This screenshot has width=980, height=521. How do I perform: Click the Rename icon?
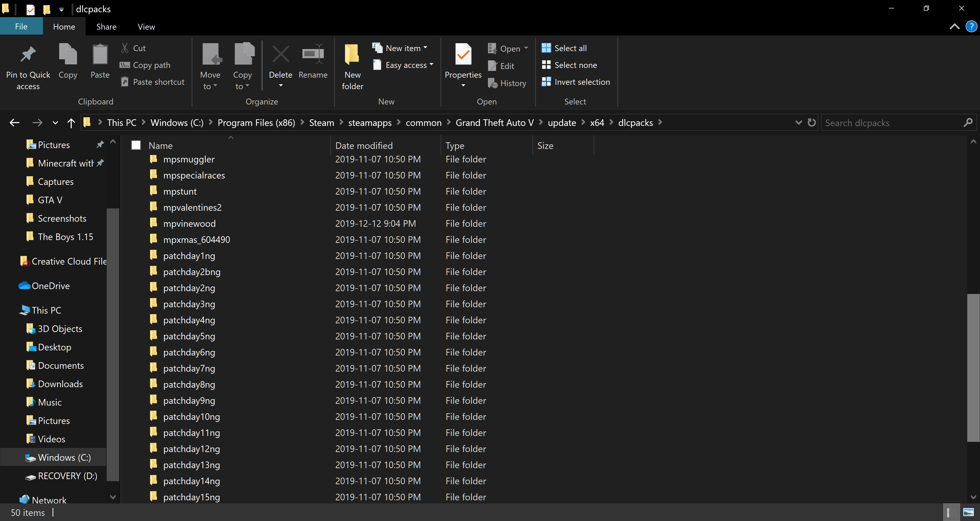[x=313, y=54]
